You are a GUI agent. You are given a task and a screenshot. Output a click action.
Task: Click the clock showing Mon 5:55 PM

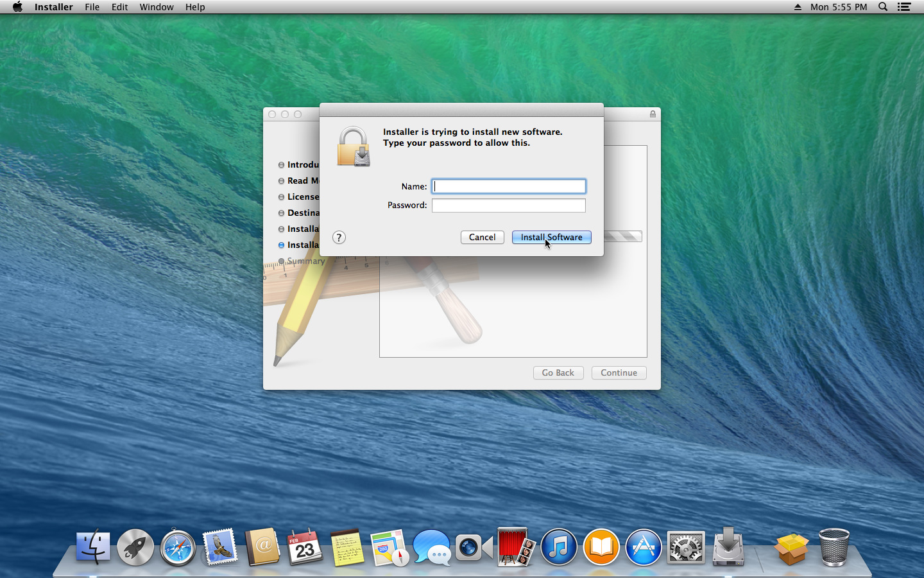tap(838, 7)
